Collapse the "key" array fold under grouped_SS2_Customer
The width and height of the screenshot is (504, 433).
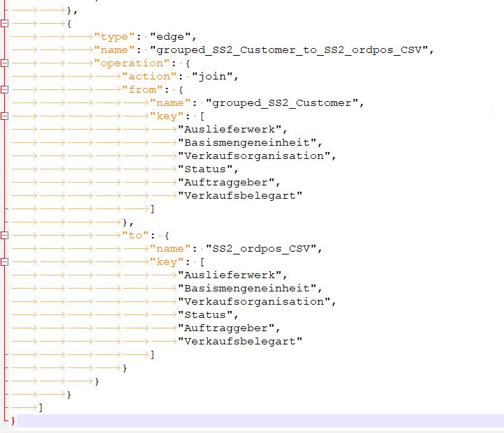point(4,116)
